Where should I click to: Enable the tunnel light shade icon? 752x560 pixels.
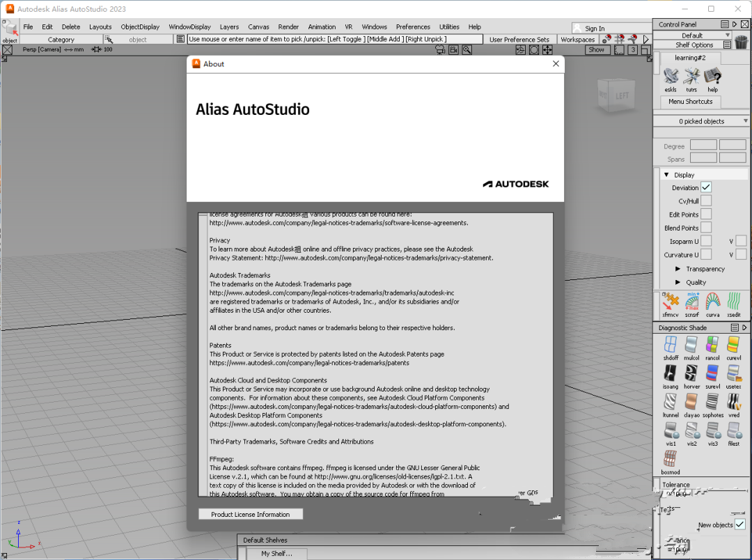click(671, 402)
